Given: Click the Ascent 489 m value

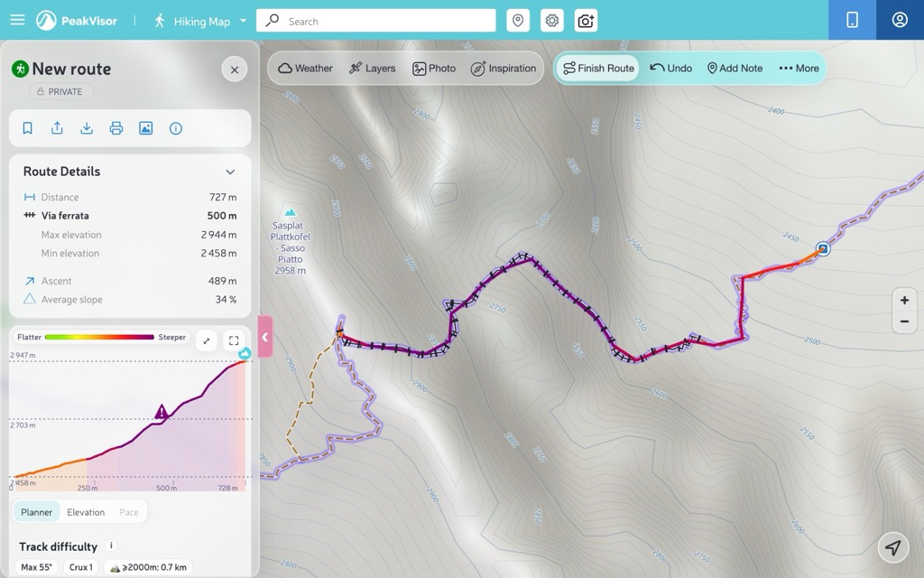Looking at the screenshot, I should coord(222,281).
